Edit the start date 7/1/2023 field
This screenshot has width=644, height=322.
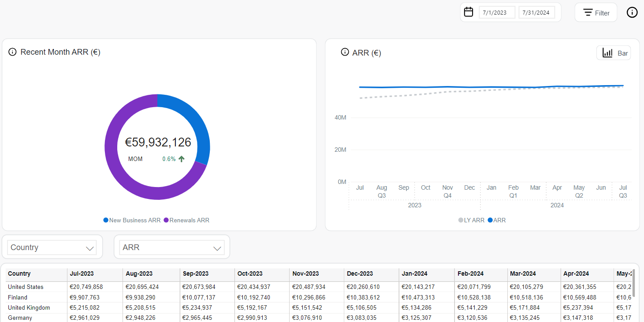tap(497, 12)
